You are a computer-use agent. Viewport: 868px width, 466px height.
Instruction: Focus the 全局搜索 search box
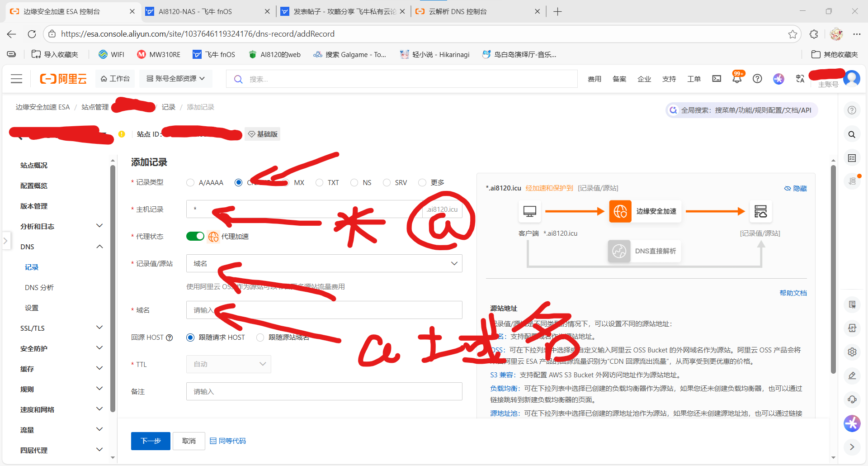click(742, 110)
